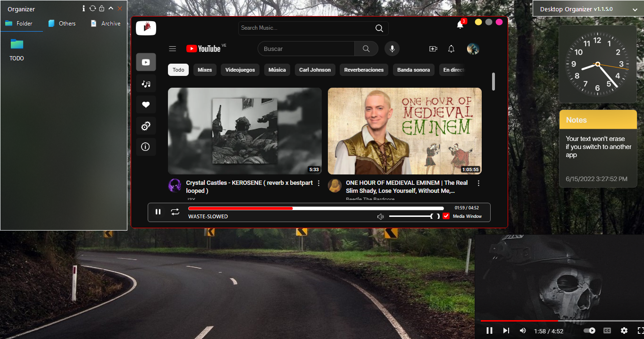Select the YouTube video sidebar icon
The image size is (644, 339).
click(146, 62)
